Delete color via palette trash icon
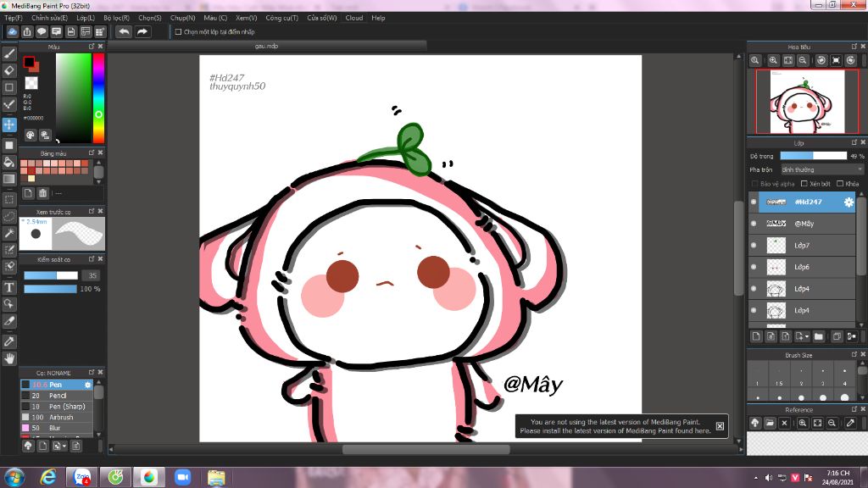The width and height of the screenshot is (868, 488). click(42, 193)
